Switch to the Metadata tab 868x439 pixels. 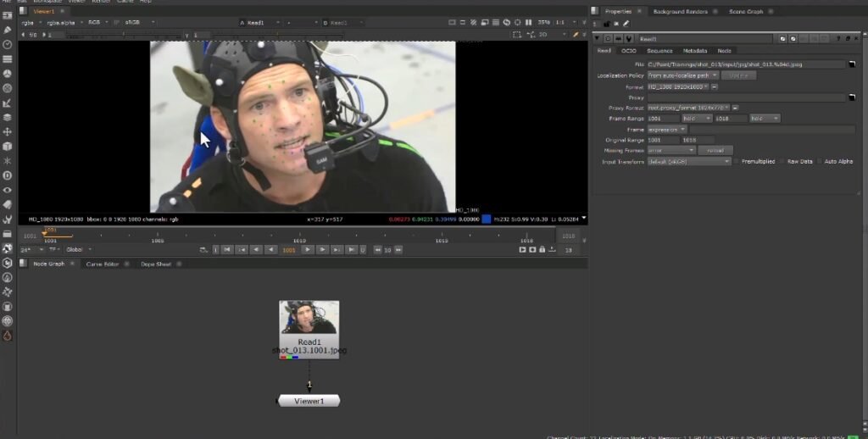coord(695,51)
